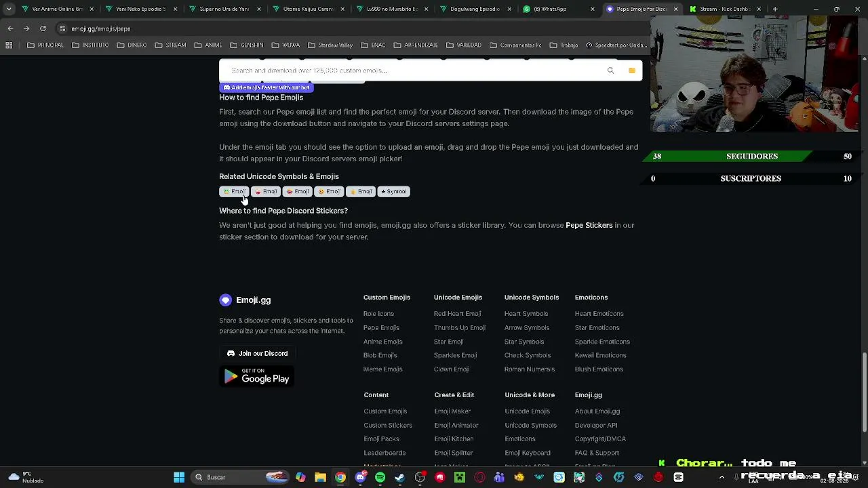The width and height of the screenshot is (868, 488).
Task: Open the Anime Emojis footer link
Action: click(382, 342)
